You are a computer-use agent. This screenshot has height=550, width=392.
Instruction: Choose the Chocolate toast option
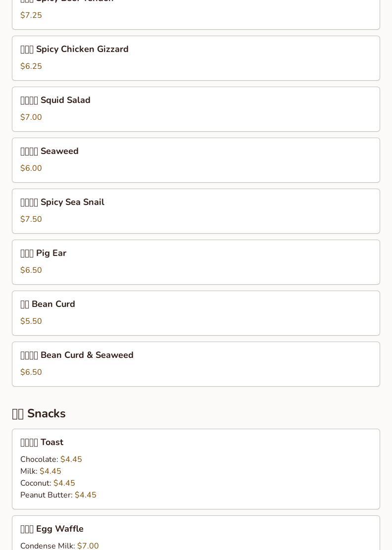point(51,459)
